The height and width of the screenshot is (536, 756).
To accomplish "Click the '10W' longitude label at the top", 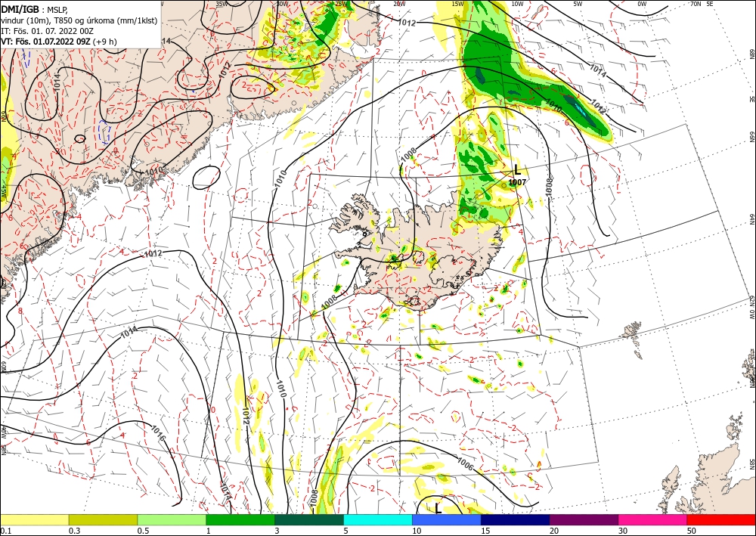I will tap(517, 4).
